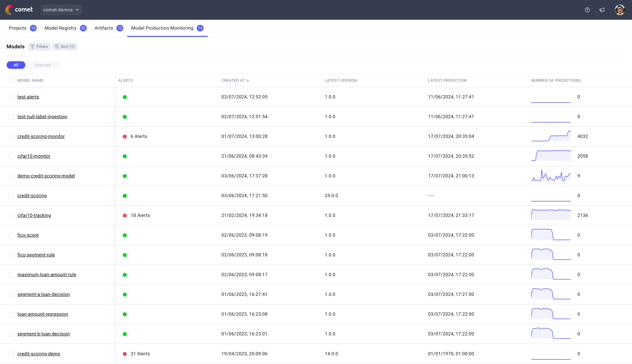Open the cifar10-monitor model link
This screenshot has width=632, height=364.
pos(34,156)
